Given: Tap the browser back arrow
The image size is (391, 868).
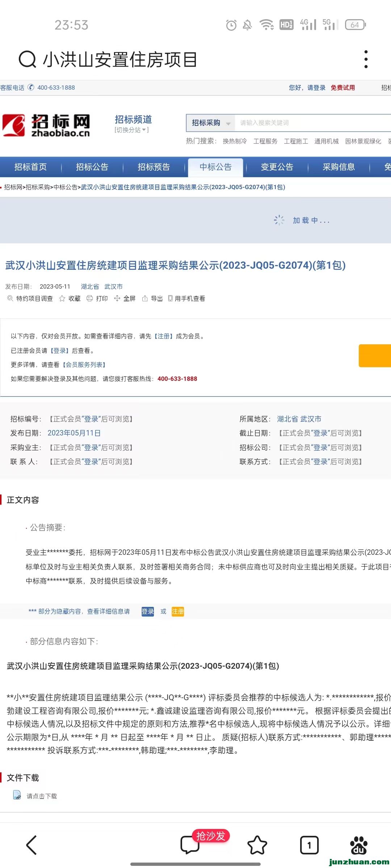Looking at the screenshot, I should point(32,845).
